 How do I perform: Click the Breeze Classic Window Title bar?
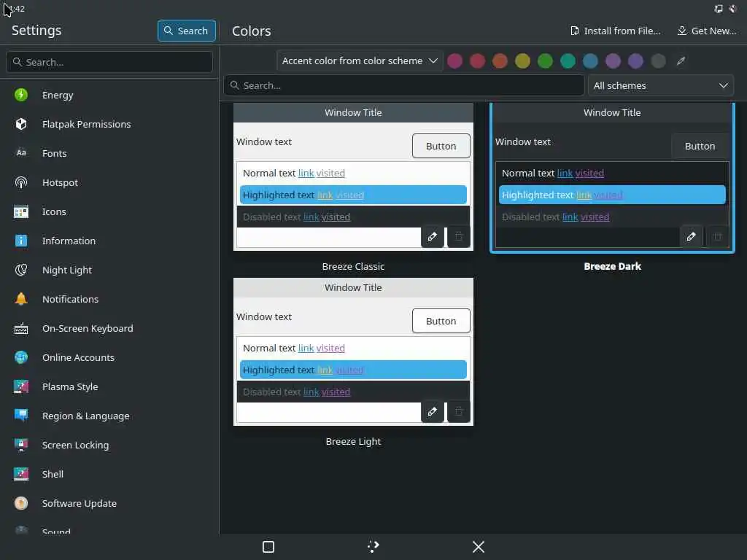tap(354, 113)
